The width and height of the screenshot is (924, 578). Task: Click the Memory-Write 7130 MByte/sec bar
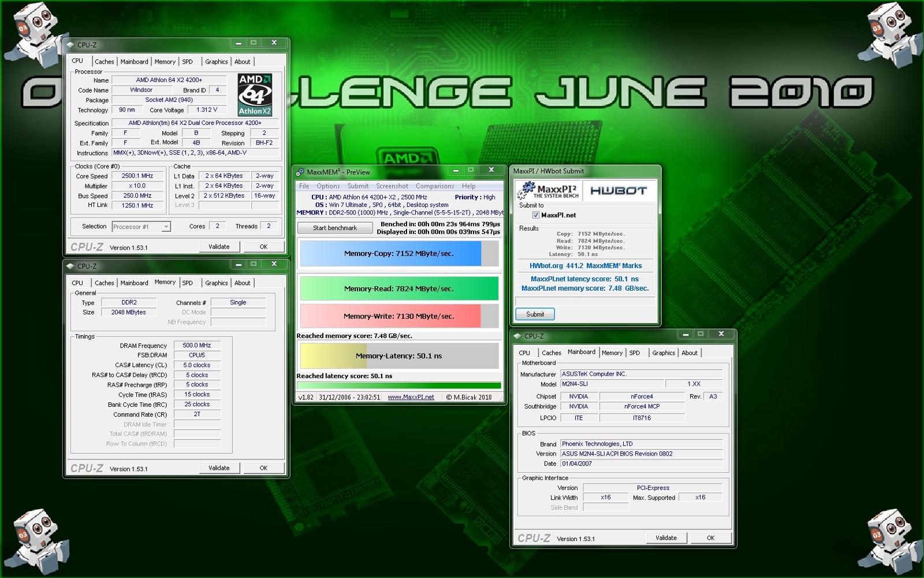[x=399, y=316]
